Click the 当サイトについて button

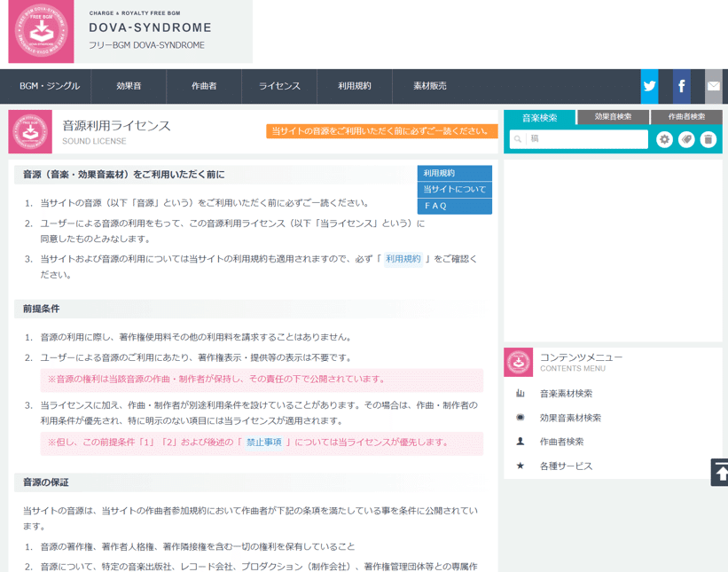(455, 190)
